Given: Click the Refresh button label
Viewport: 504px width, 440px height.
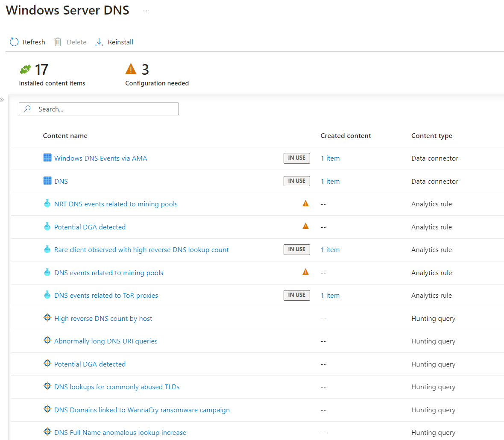Looking at the screenshot, I should pyautogui.click(x=34, y=42).
